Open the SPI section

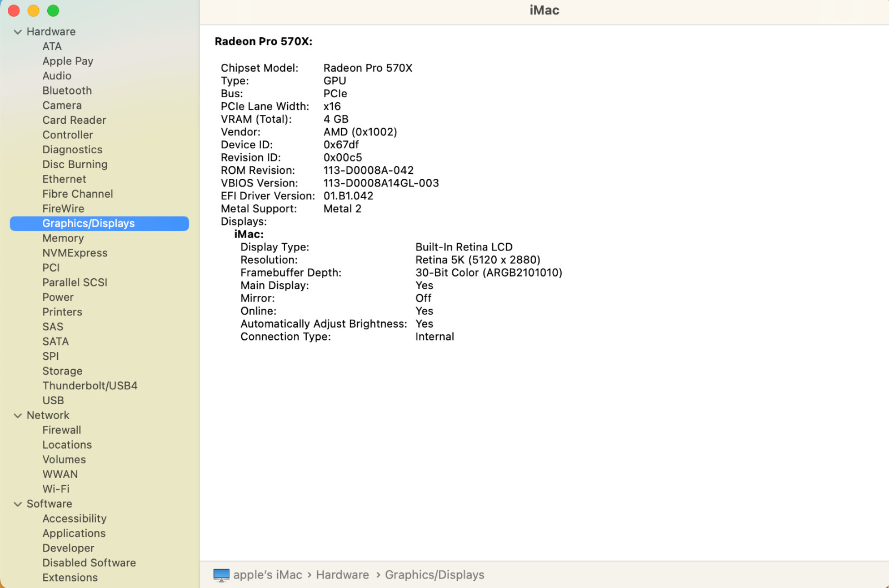(51, 356)
